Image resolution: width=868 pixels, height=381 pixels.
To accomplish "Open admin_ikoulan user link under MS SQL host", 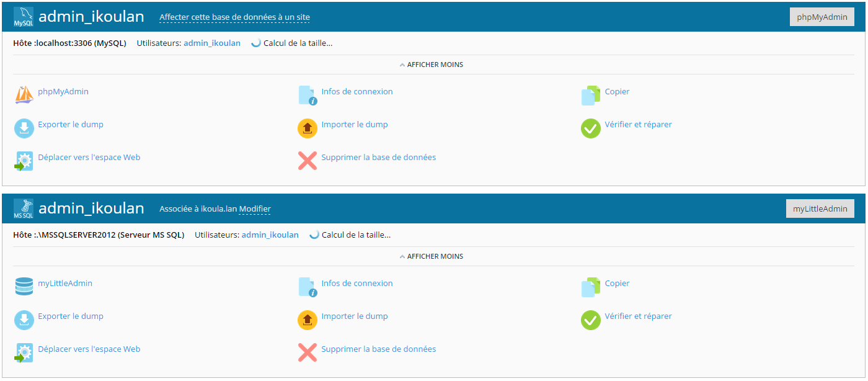I will coord(270,235).
